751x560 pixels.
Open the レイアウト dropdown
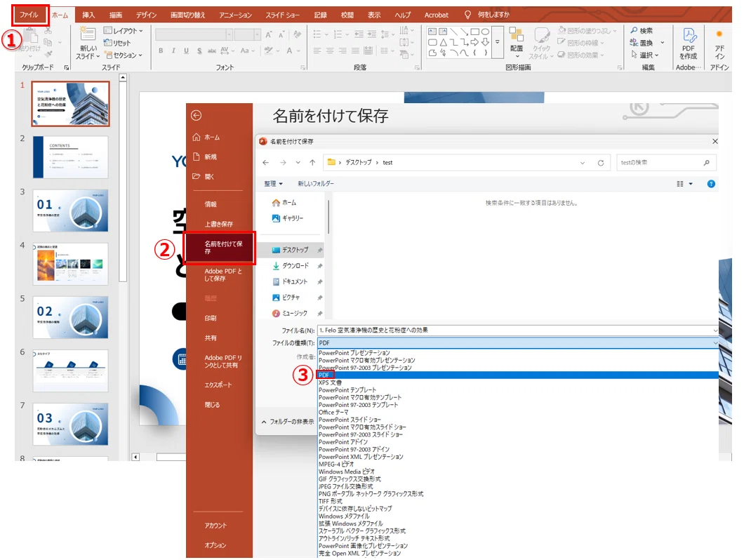click(x=123, y=31)
